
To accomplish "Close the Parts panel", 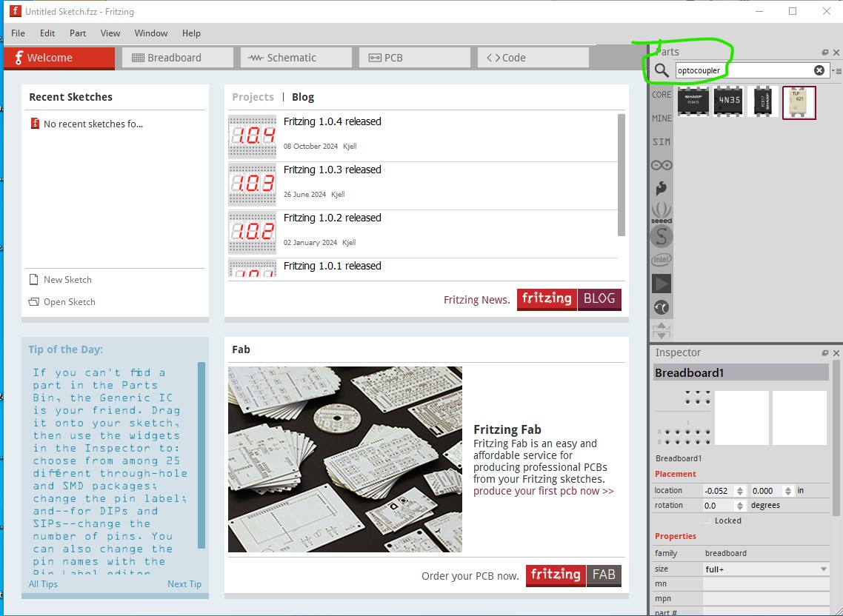I will pyautogui.click(x=836, y=52).
